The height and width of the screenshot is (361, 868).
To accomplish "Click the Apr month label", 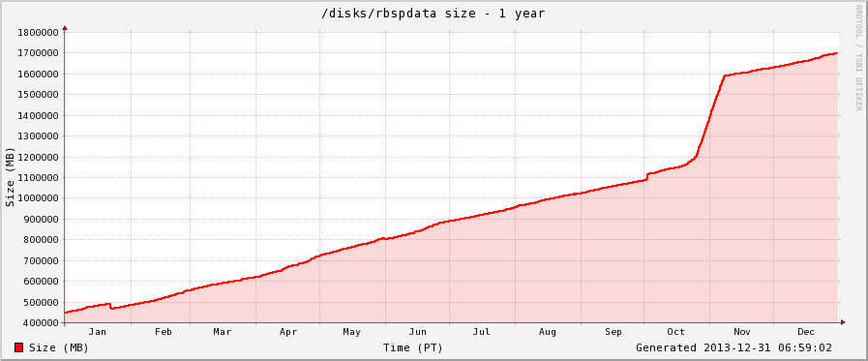I will [x=287, y=332].
